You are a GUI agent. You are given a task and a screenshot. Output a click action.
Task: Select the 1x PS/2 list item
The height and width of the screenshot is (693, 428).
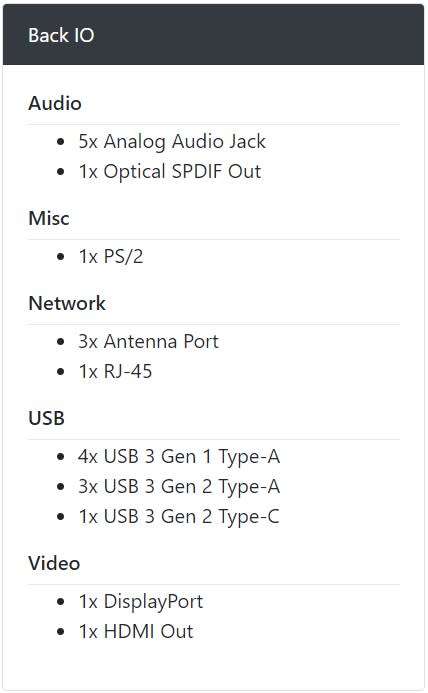[111, 256]
